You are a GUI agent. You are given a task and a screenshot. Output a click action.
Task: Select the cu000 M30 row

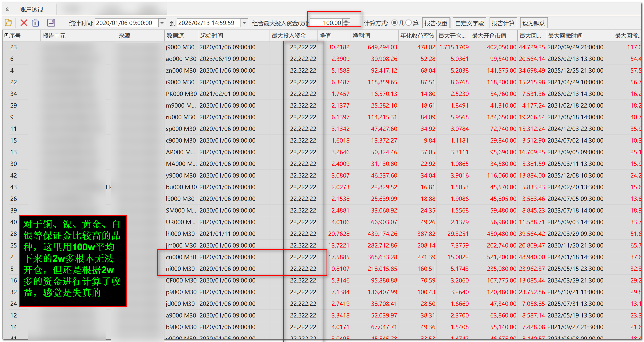[x=181, y=257]
